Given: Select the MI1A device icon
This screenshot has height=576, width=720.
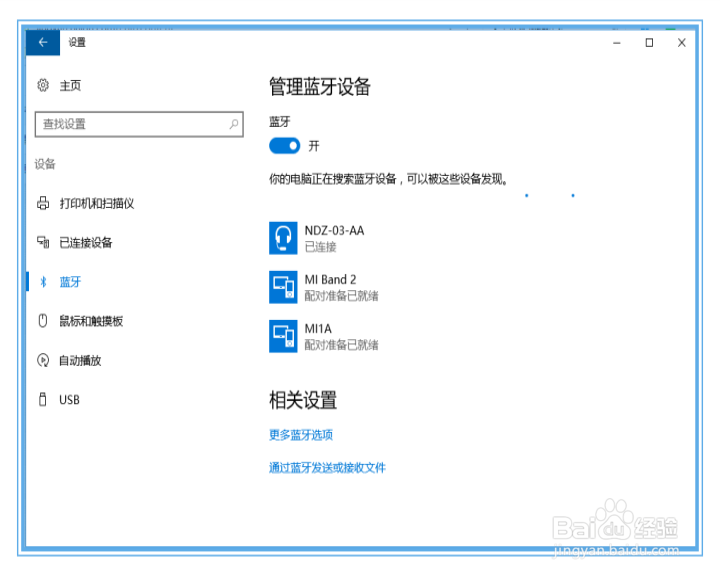Looking at the screenshot, I should click(283, 336).
